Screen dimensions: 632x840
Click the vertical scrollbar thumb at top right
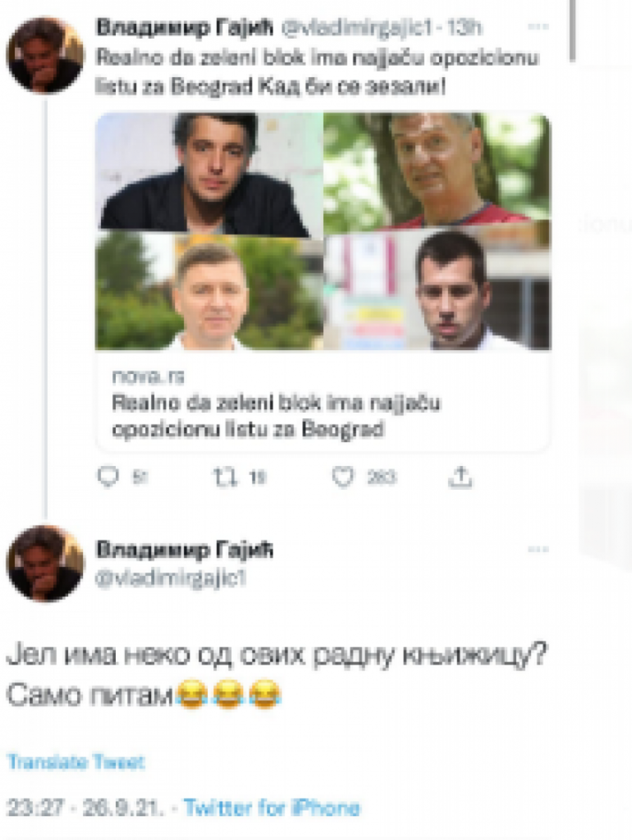572,30
